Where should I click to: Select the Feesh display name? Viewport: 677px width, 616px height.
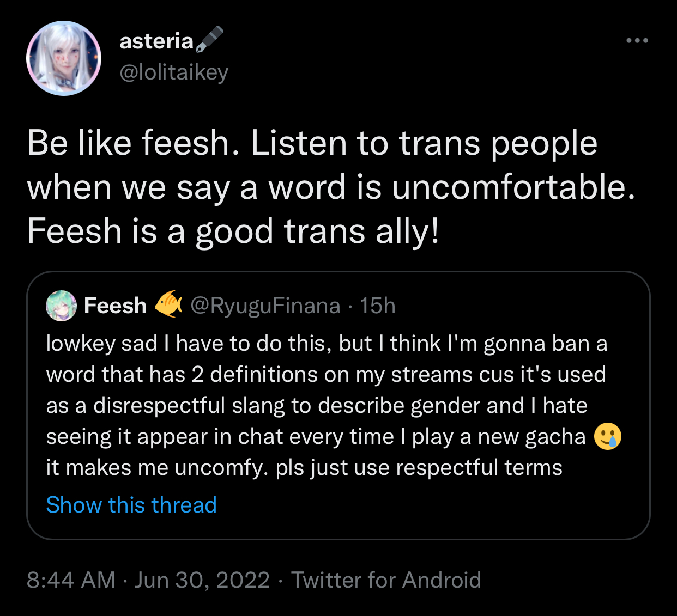[115, 306]
